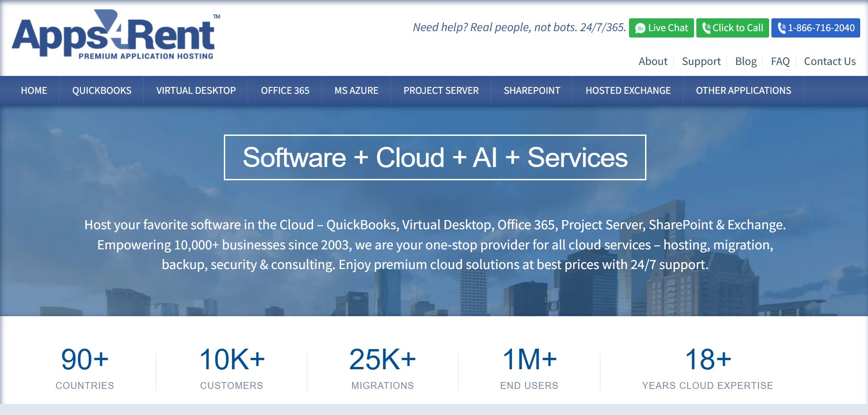
Task: Go to the Office 365 menu
Action: 285,91
